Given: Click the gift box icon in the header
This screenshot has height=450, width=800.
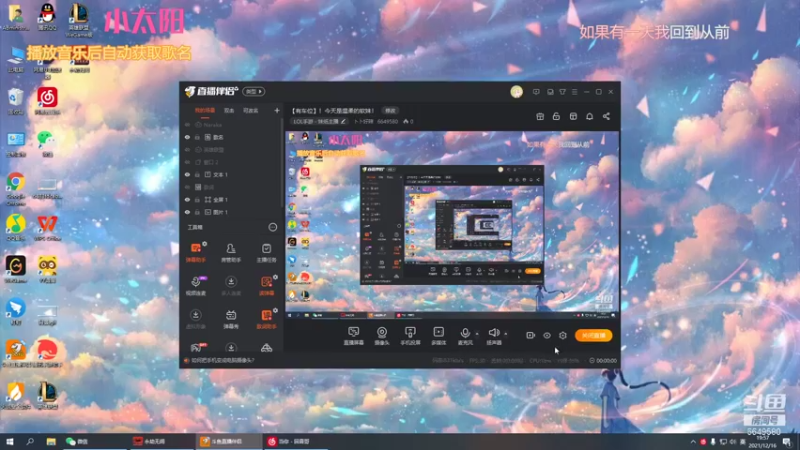Looking at the screenshot, I should 540,116.
